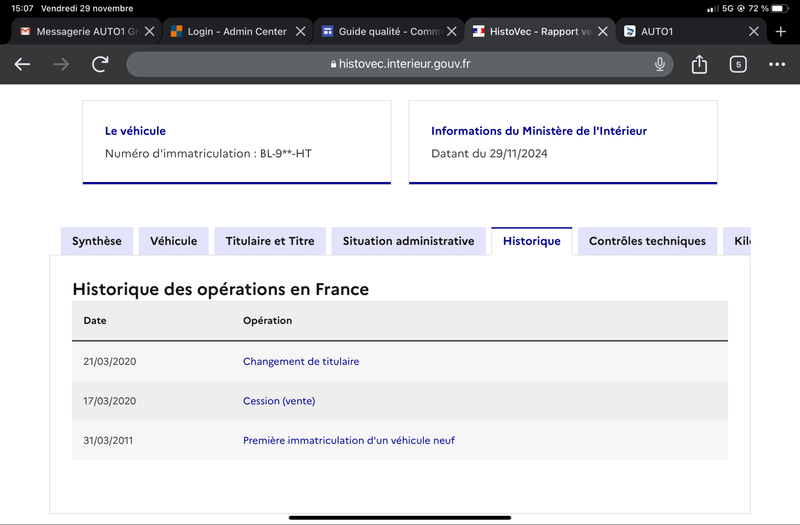Open the Contrôles techniques tab
Screen dimensions: 800x525
click(x=647, y=241)
